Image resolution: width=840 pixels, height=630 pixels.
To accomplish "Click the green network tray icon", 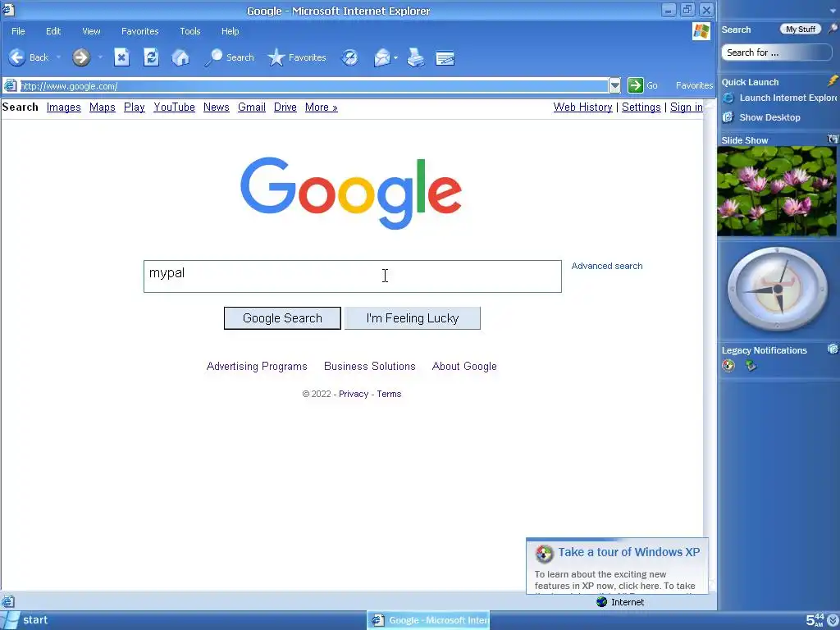I will [751, 366].
